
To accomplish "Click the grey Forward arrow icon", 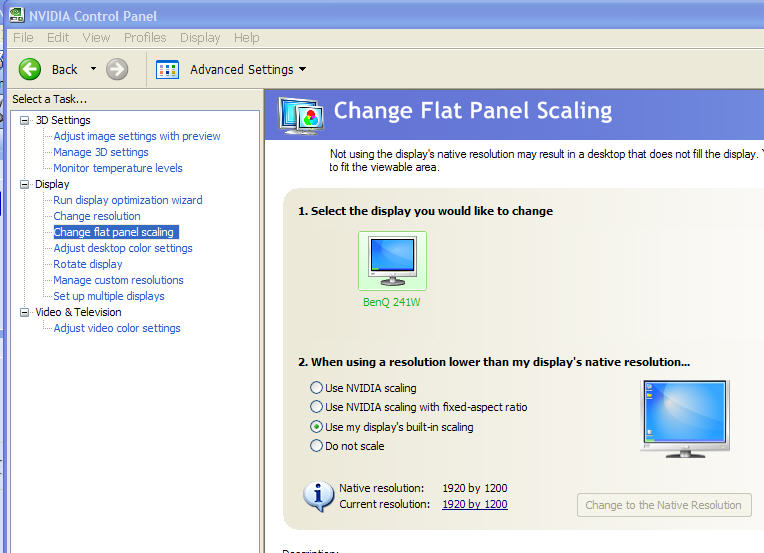I will (117, 69).
